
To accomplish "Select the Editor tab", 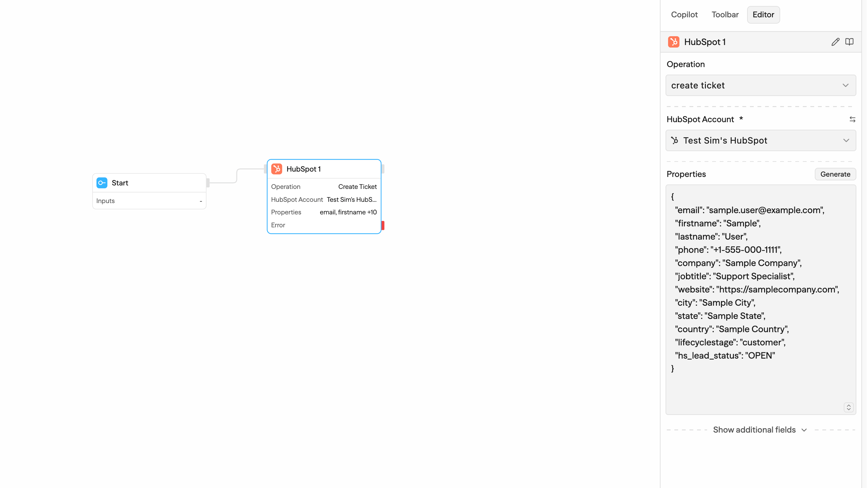I will pyautogui.click(x=763, y=14).
